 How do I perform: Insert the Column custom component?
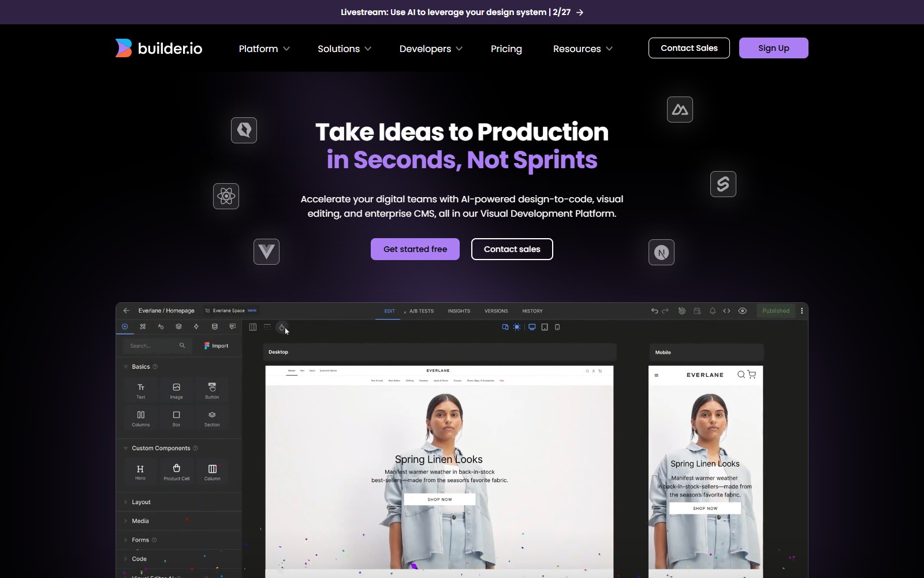[x=212, y=472]
